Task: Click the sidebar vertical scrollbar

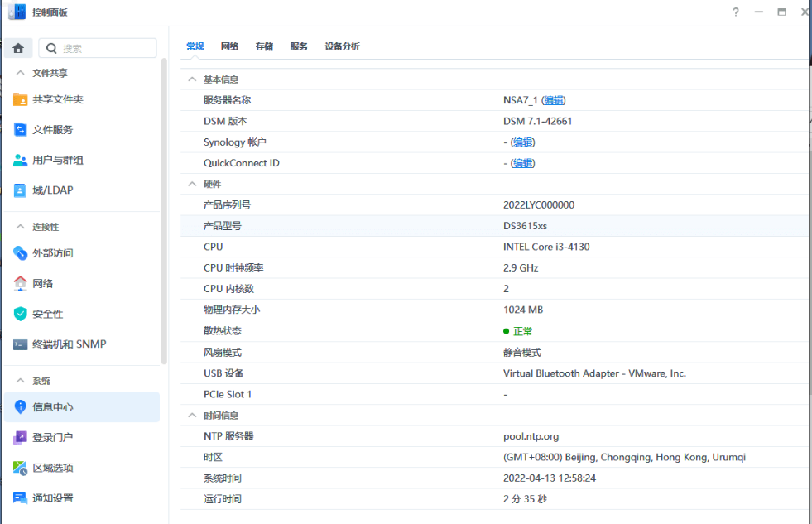Action: (x=164, y=211)
